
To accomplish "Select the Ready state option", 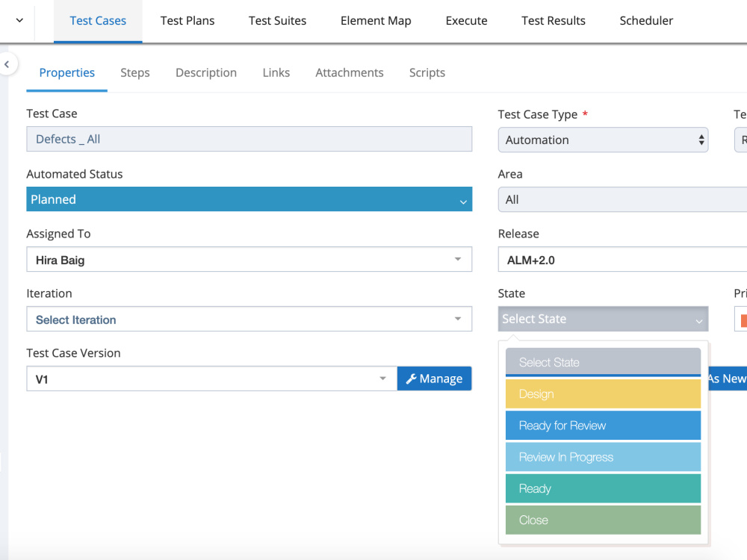I will pos(603,488).
